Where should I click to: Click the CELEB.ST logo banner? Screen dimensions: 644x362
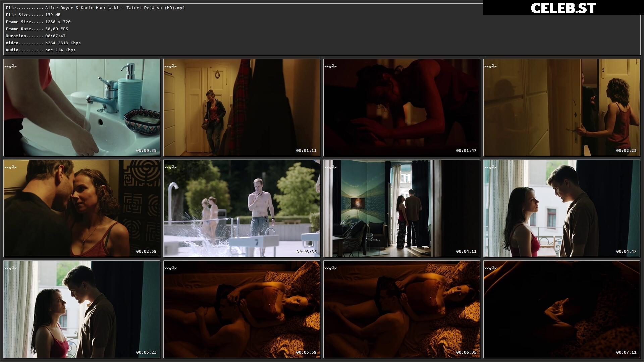tap(563, 8)
